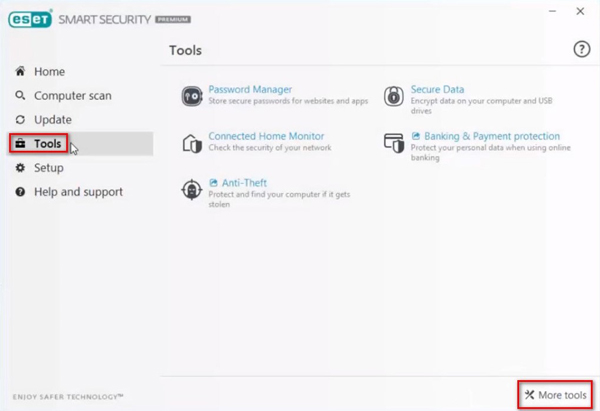Open Connected Home Monitor link
The width and height of the screenshot is (600, 411).
(x=266, y=136)
